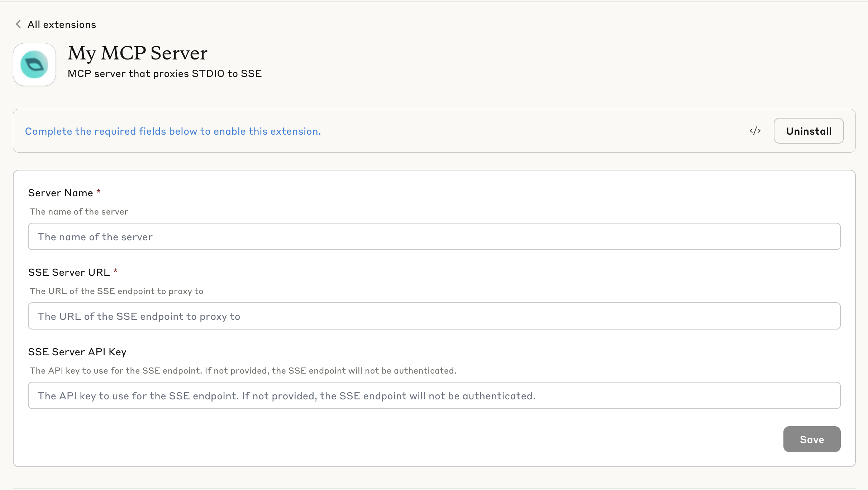Image resolution: width=868 pixels, height=490 pixels.
Task: Click the Save button
Action: tap(811, 439)
